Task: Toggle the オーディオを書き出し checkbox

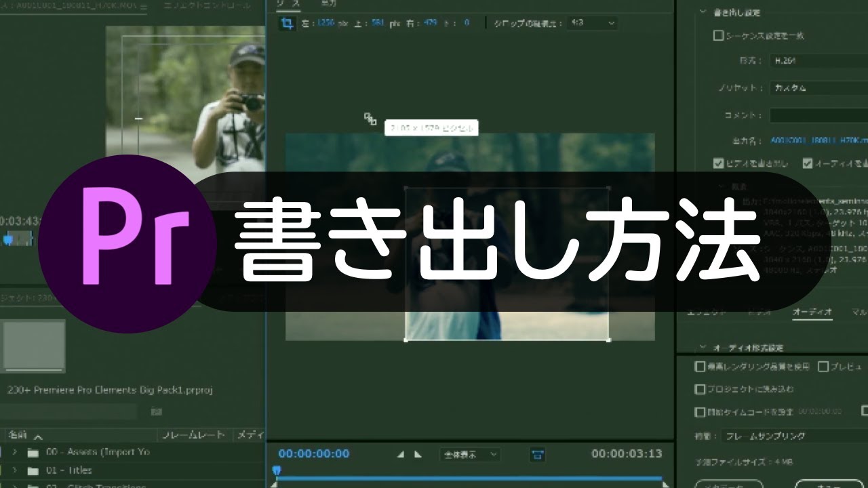Action: [808, 163]
